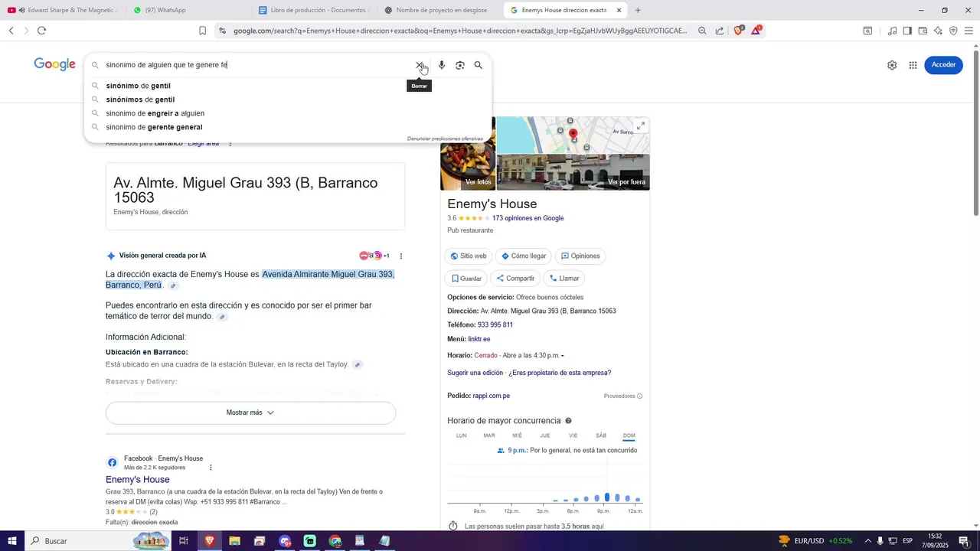Open File Explorer from taskbar
This screenshot has height=551, width=980.
(234, 541)
